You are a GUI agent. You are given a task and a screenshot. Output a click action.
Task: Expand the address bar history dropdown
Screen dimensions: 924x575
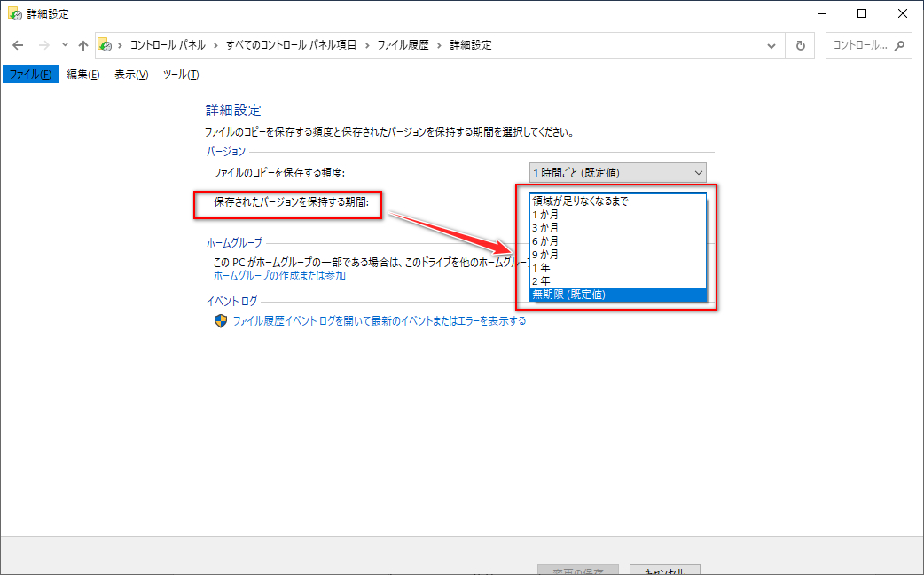click(771, 45)
